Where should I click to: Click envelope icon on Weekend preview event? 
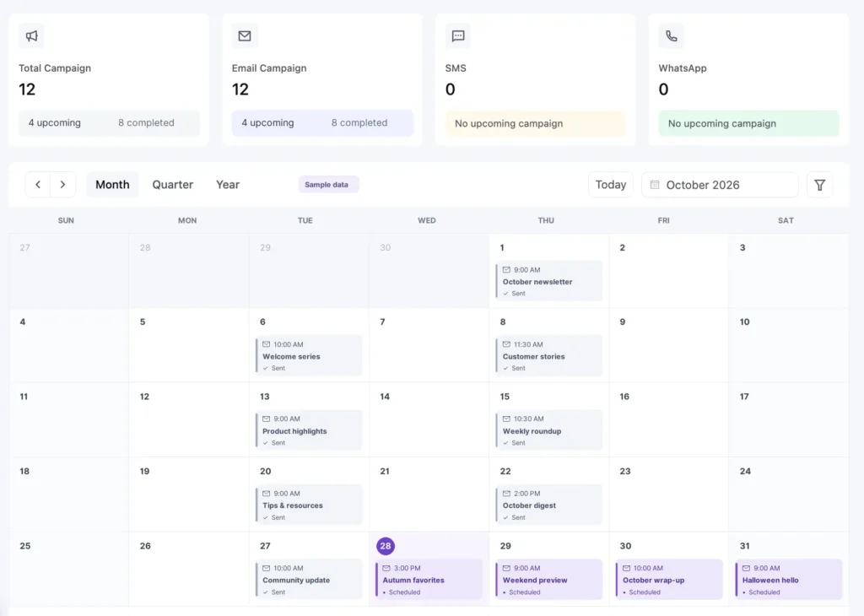pos(506,568)
